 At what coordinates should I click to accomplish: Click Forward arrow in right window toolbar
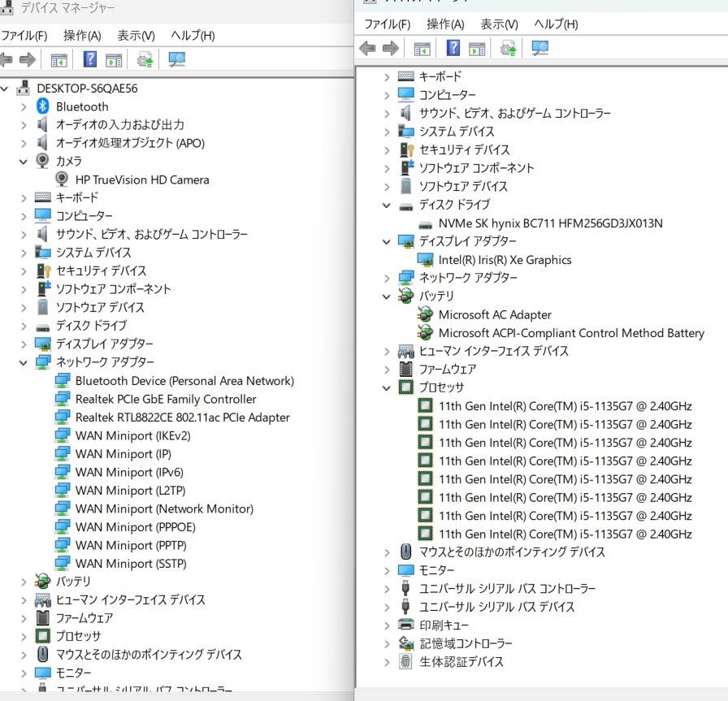[391, 48]
